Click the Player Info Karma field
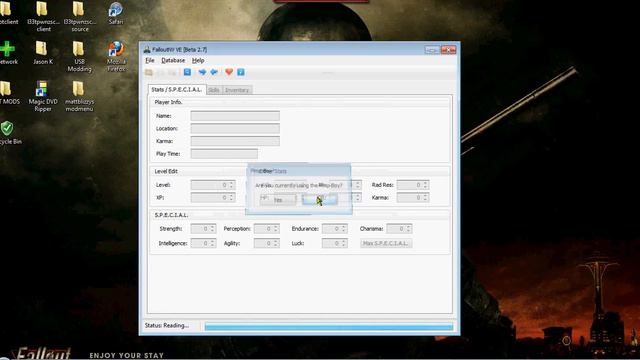 (x=235, y=141)
